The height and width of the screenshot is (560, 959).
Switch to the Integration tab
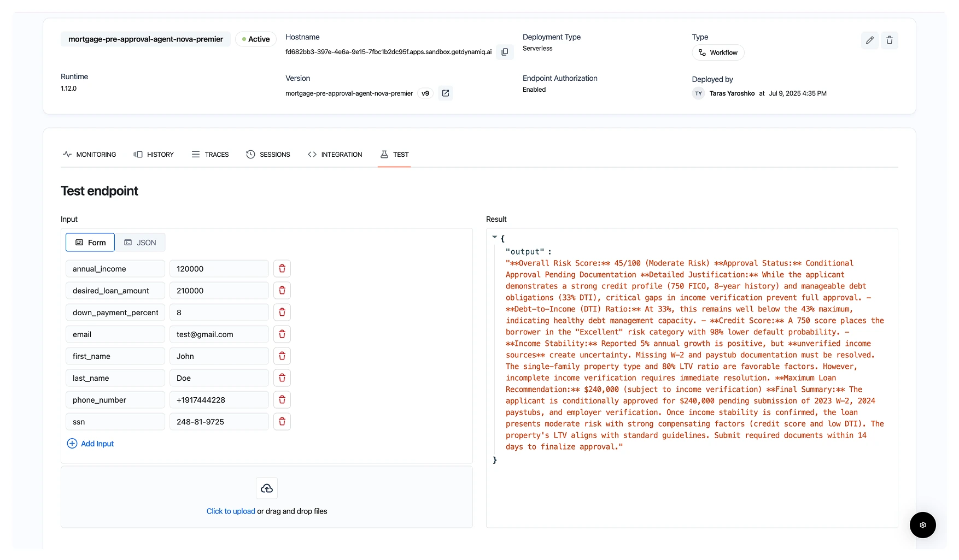pyautogui.click(x=335, y=155)
